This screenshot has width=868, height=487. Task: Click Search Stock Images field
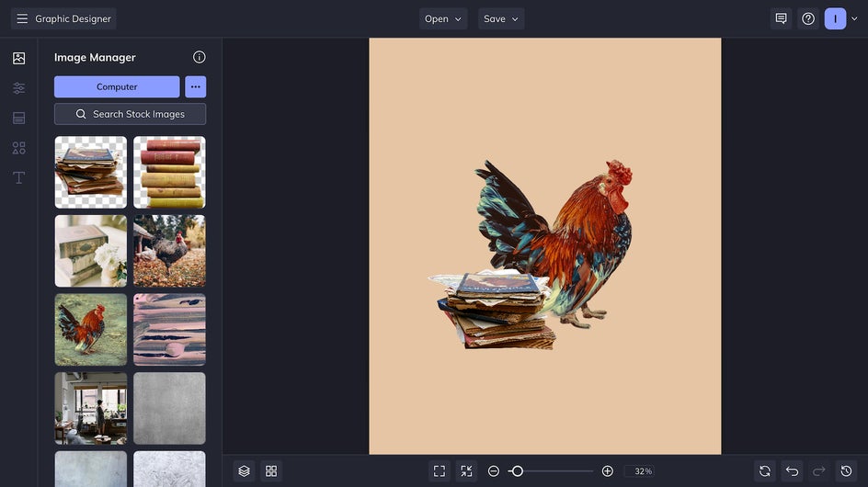point(130,114)
